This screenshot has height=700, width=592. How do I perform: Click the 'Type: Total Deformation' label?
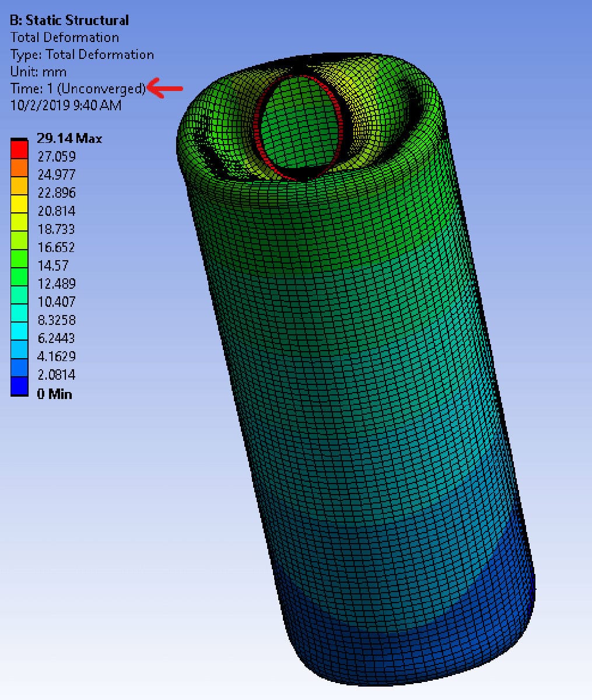82,55
